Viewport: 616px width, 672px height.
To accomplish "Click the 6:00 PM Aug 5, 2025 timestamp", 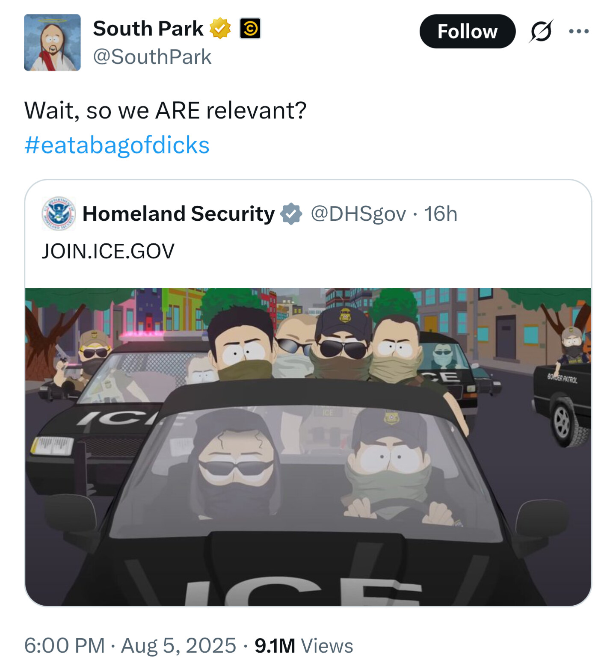I will click(x=130, y=645).
